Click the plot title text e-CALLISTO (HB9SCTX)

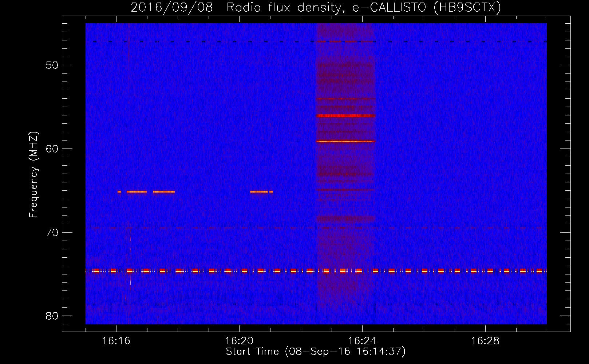[426, 7]
